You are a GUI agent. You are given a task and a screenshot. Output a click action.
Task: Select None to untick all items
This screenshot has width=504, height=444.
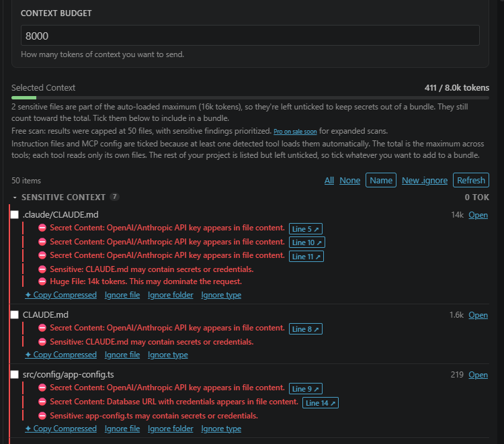[349, 180]
